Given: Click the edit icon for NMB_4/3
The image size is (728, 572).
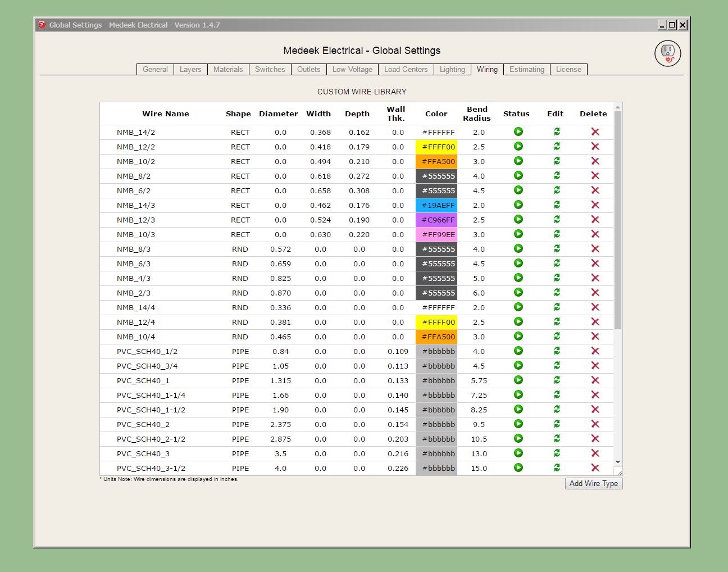Looking at the screenshot, I should (557, 278).
